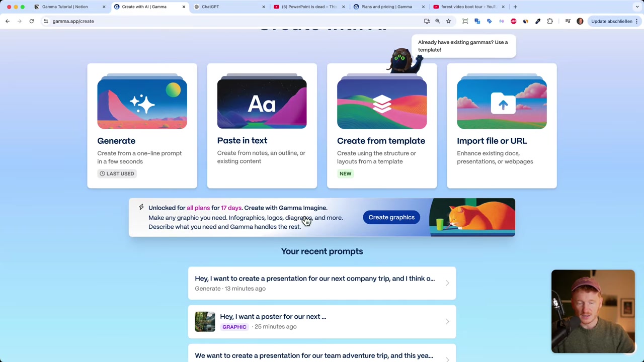
Task: Click the install app icon in address bar
Action: (x=427, y=21)
